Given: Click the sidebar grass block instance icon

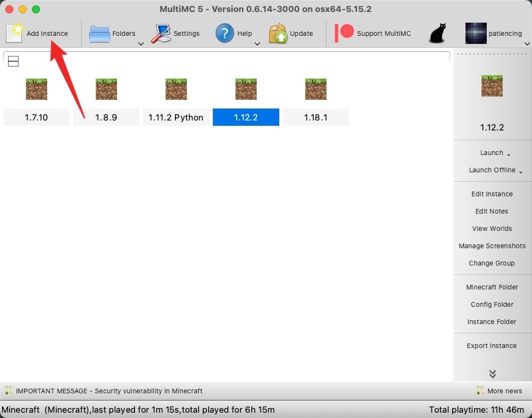Looking at the screenshot, I should click(492, 86).
